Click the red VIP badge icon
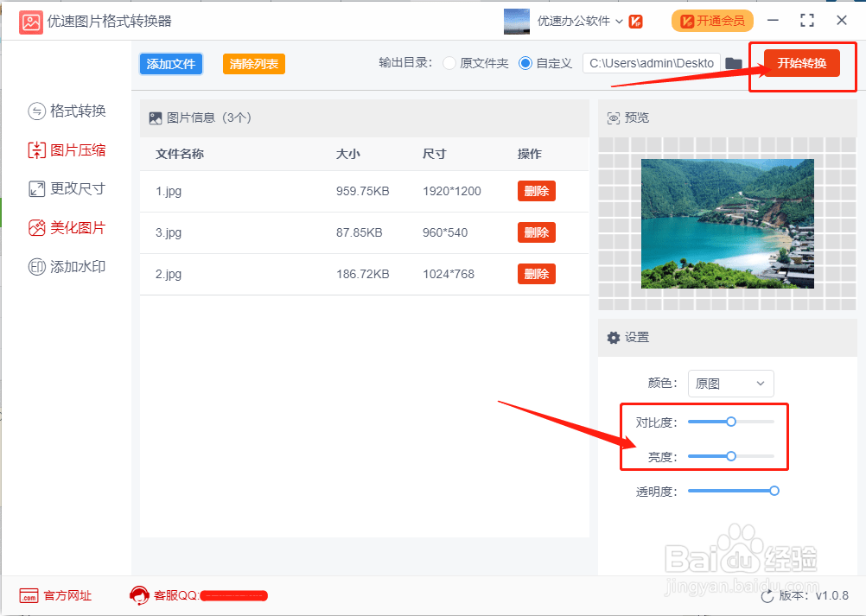The image size is (866, 616). (636, 22)
